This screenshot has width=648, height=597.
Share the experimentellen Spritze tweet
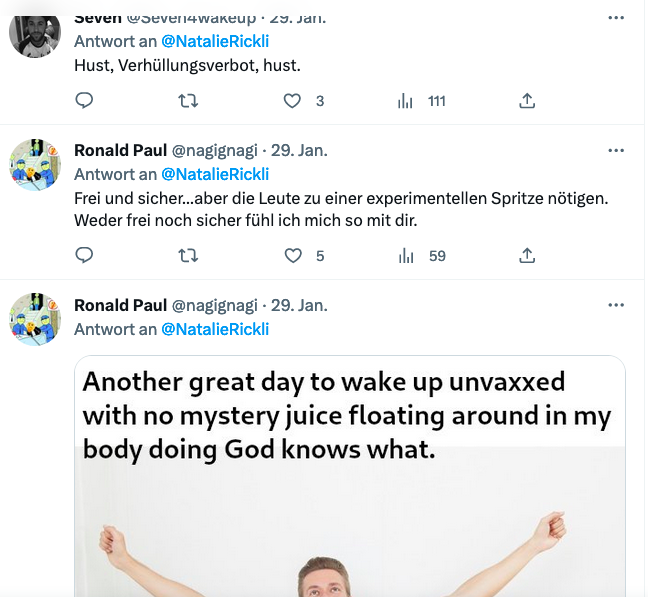pyautogui.click(x=527, y=256)
